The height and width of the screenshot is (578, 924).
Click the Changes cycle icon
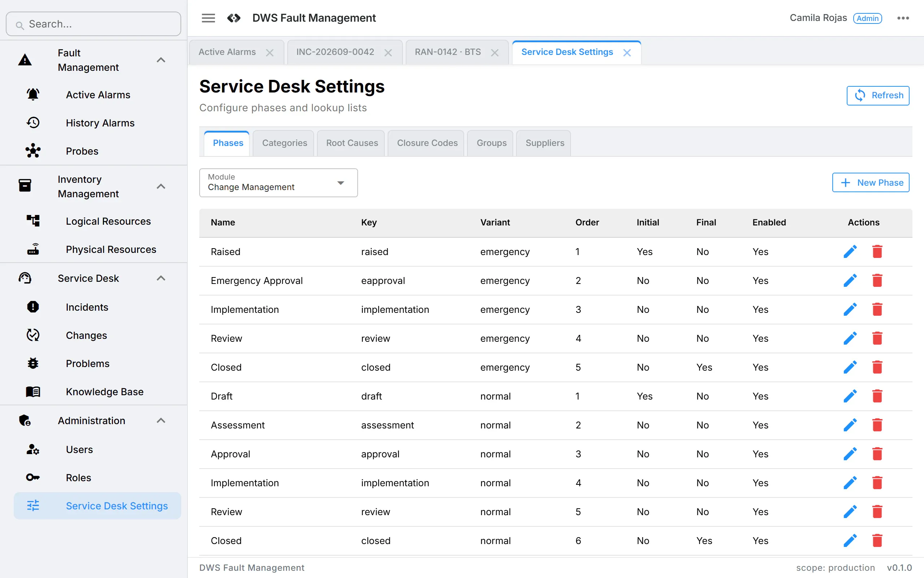33,335
